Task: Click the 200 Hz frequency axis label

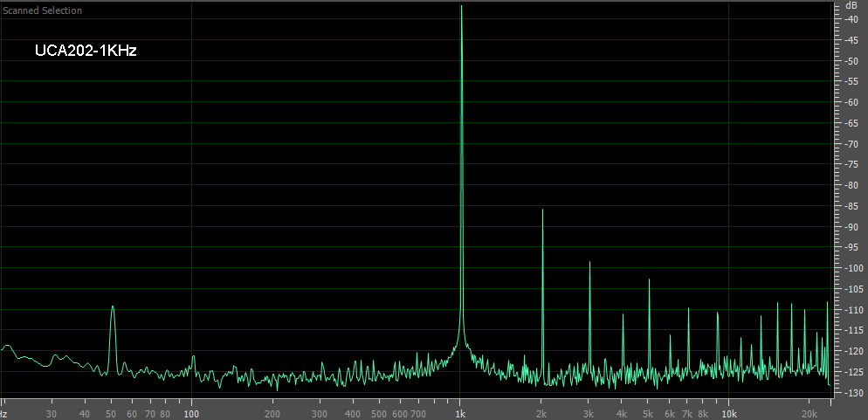Action: tap(272, 414)
